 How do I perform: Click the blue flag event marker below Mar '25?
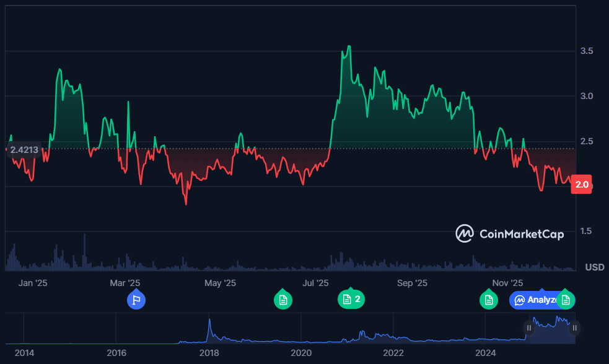click(136, 300)
